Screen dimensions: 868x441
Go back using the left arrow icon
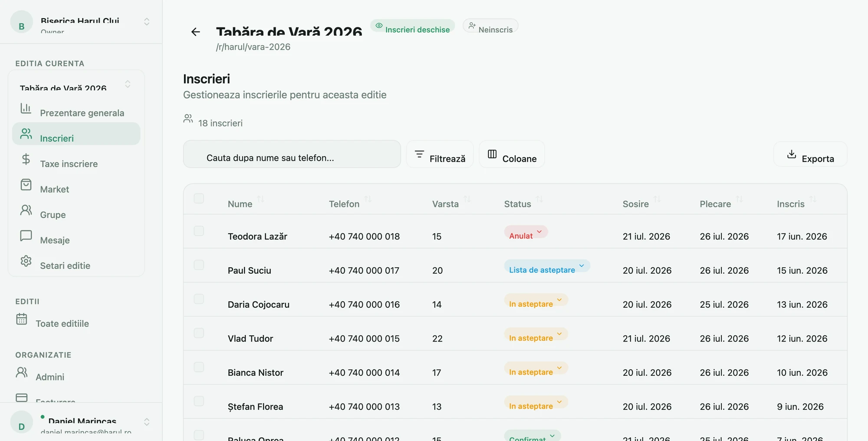tap(196, 32)
